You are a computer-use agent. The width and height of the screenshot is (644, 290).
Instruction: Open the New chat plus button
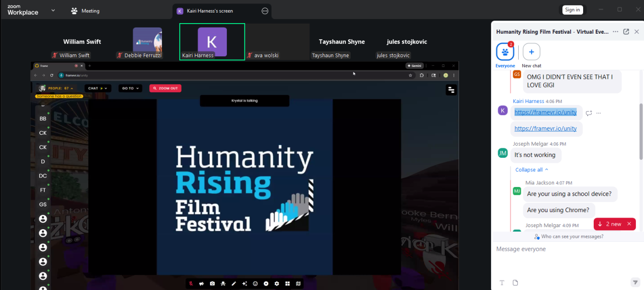(x=531, y=52)
